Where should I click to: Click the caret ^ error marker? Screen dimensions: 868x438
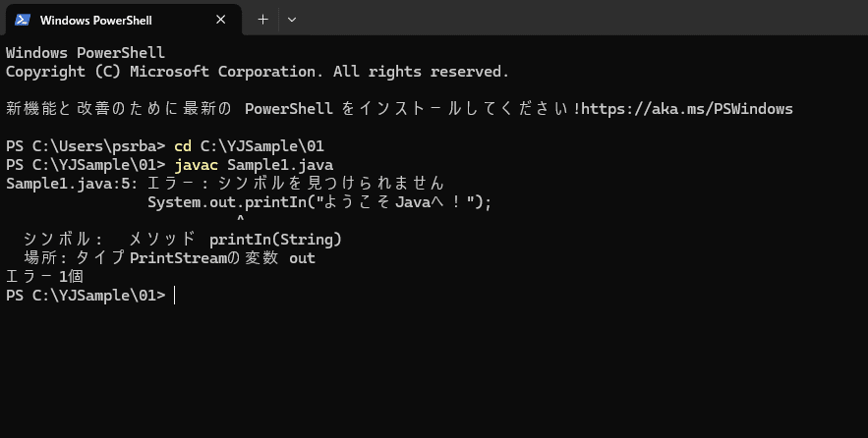240,219
